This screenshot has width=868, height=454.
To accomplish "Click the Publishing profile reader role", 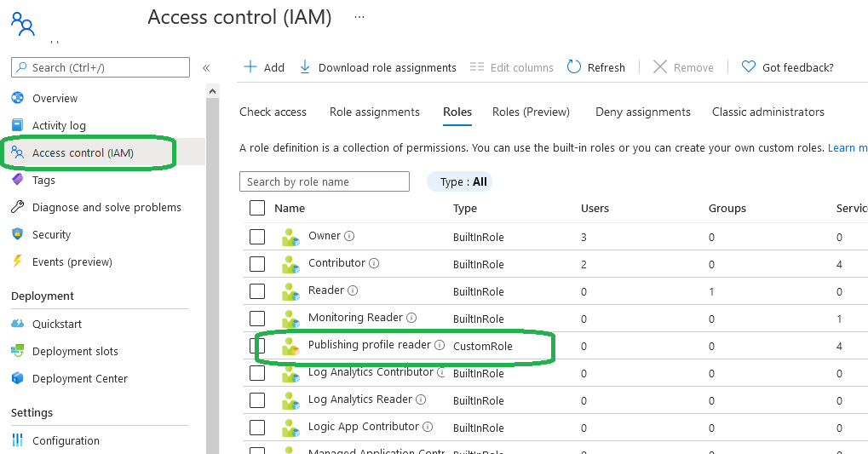I will 369,345.
